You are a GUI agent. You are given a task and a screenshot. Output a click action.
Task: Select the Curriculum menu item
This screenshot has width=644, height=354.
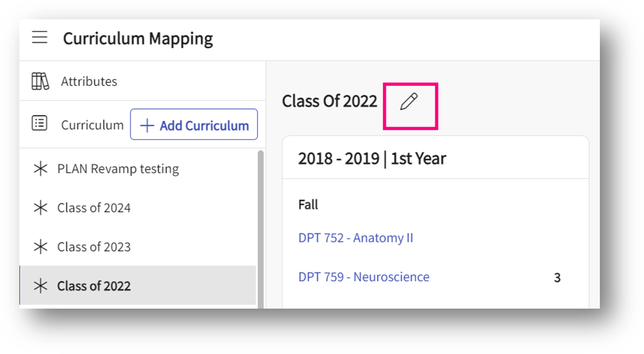[x=92, y=125]
